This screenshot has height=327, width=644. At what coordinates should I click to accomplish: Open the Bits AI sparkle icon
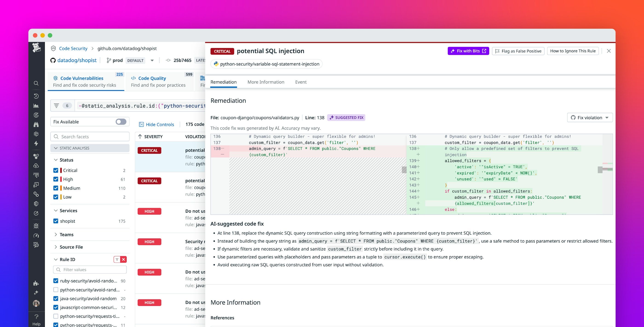pos(36,293)
